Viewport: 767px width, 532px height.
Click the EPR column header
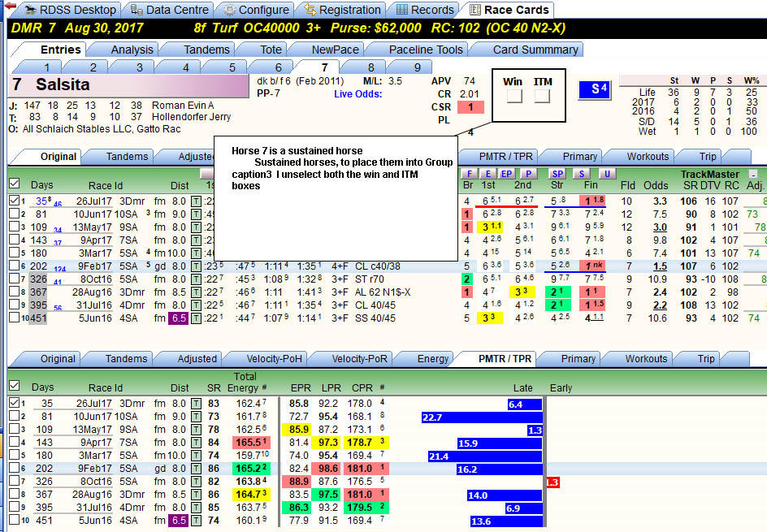pyautogui.click(x=301, y=387)
